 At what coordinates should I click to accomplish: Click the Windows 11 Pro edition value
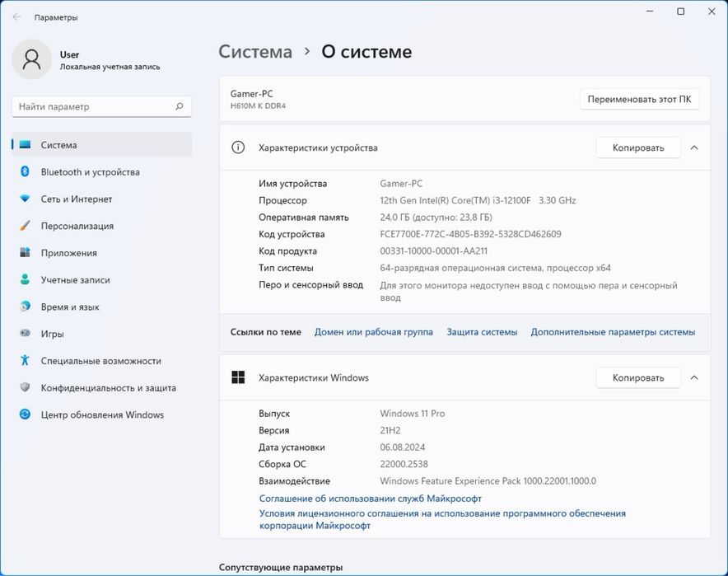pyautogui.click(x=413, y=413)
